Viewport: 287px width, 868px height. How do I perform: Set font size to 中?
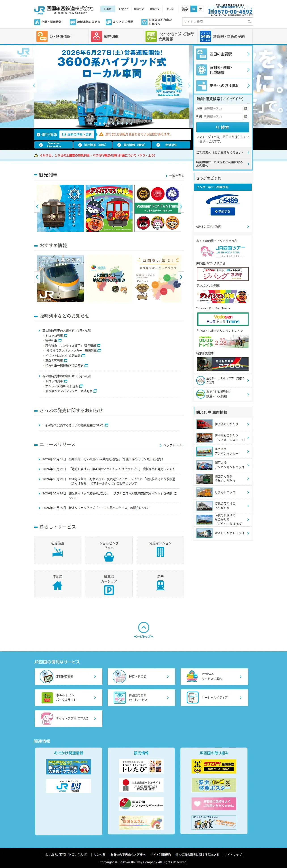(194, 9)
